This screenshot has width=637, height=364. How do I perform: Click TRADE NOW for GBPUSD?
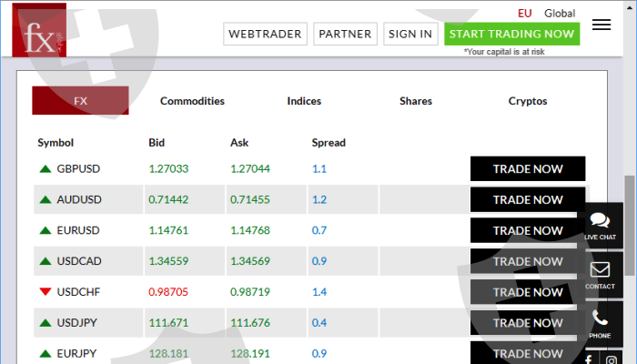pyautogui.click(x=528, y=168)
